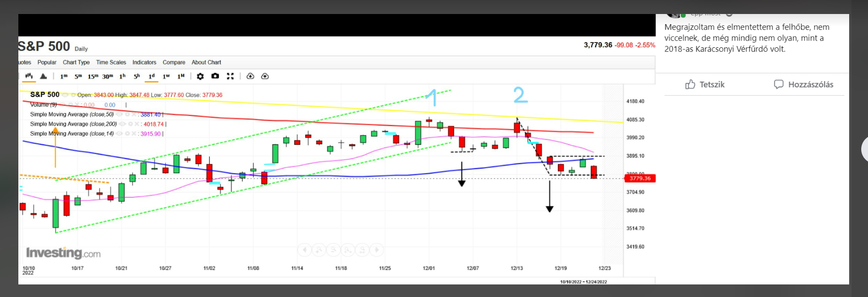The width and height of the screenshot is (868, 297).
Task: Save chart using cloud upload icon
Action: 265,76
